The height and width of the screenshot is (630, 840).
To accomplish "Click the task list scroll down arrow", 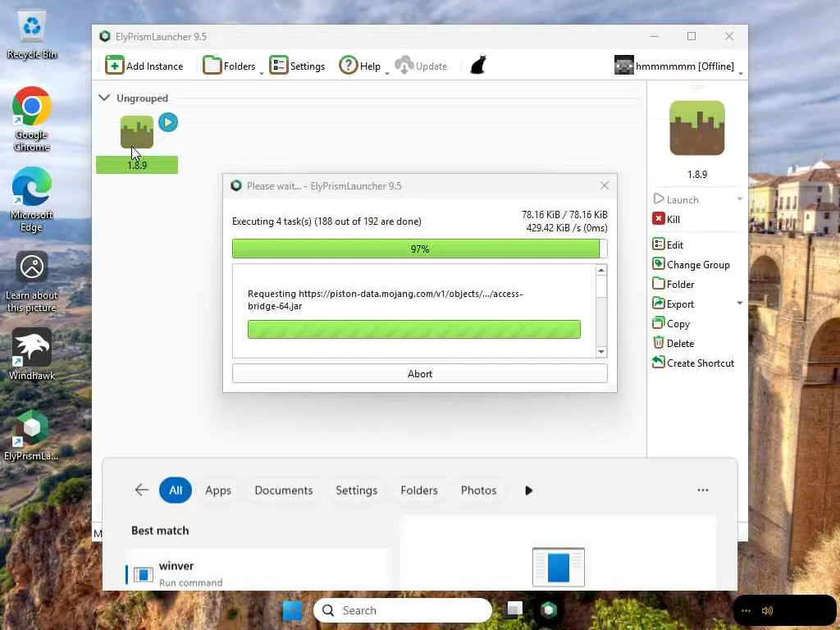I will pos(601,352).
